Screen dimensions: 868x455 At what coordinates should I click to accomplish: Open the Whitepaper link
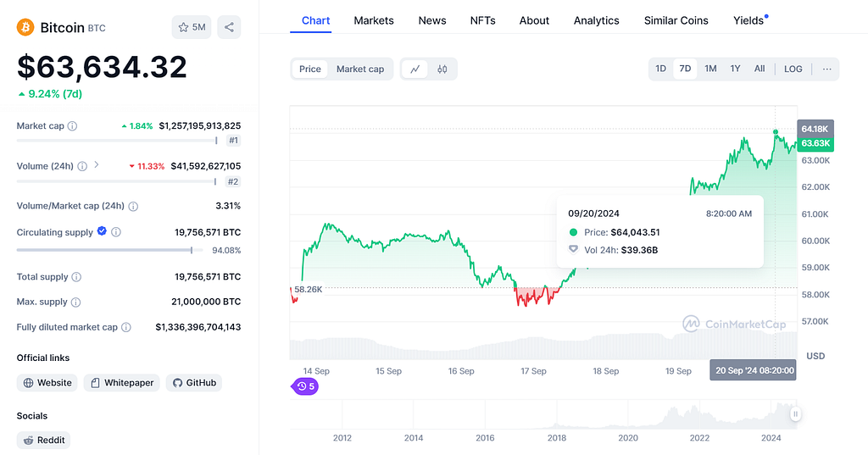coord(122,383)
